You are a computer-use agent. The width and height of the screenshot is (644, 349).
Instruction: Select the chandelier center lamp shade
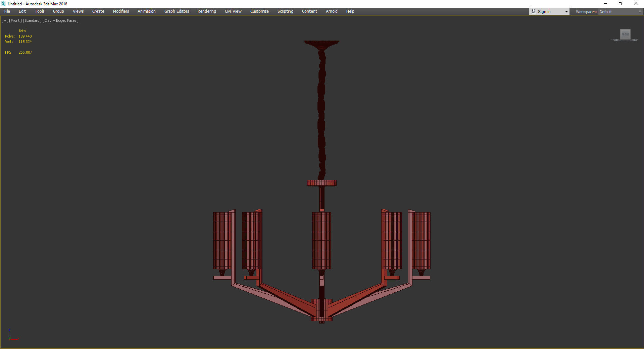321,240
